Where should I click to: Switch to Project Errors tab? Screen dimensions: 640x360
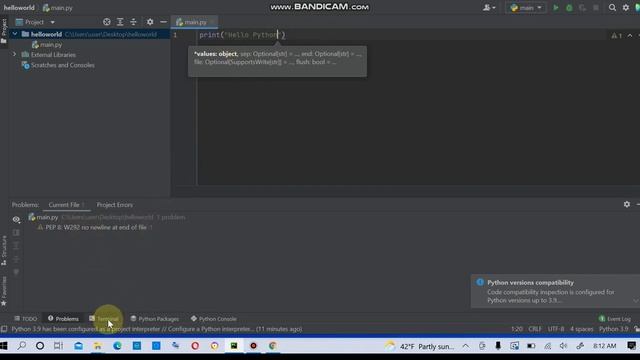115,205
